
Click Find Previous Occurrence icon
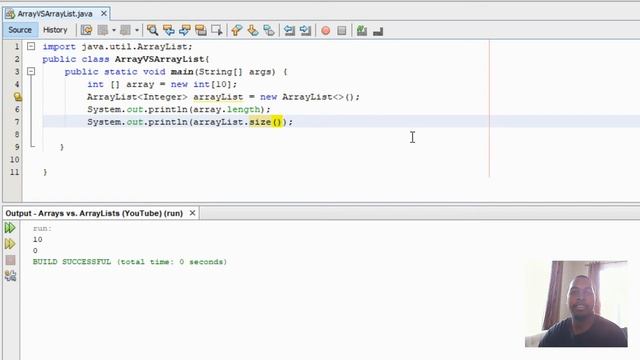(169, 30)
